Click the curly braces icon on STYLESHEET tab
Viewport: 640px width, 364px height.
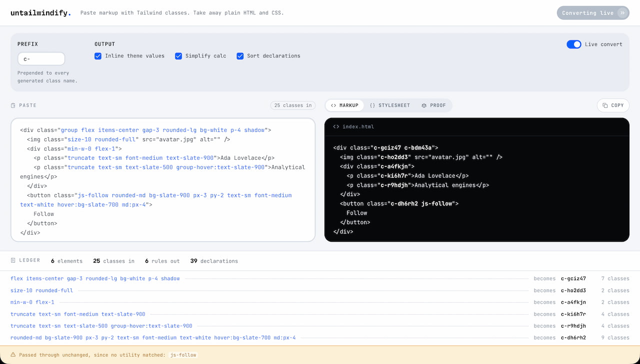372,105
